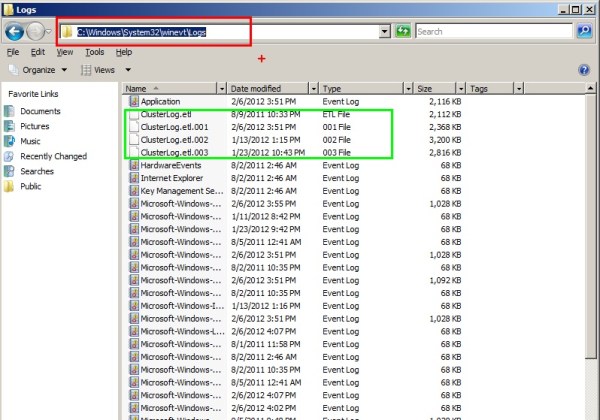Select the ClusterLog.etl.002 file
The image size is (600, 420).
[x=174, y=139]
